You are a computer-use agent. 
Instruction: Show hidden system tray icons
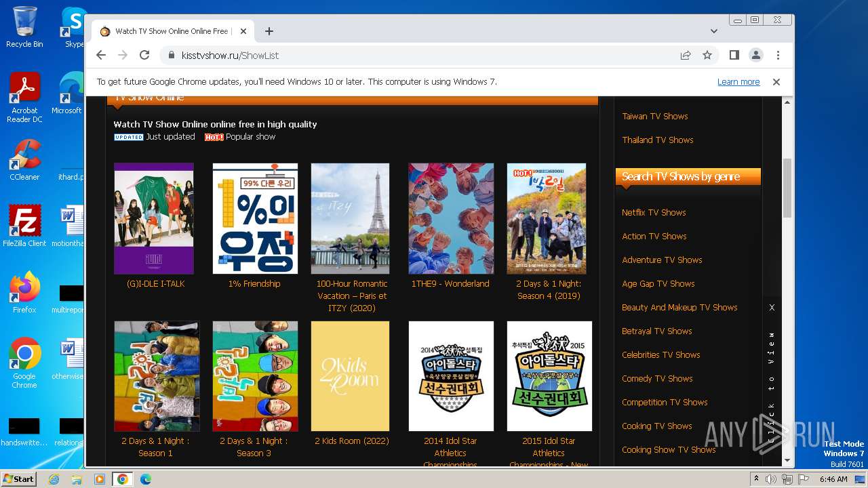click(x=756, y=479)
